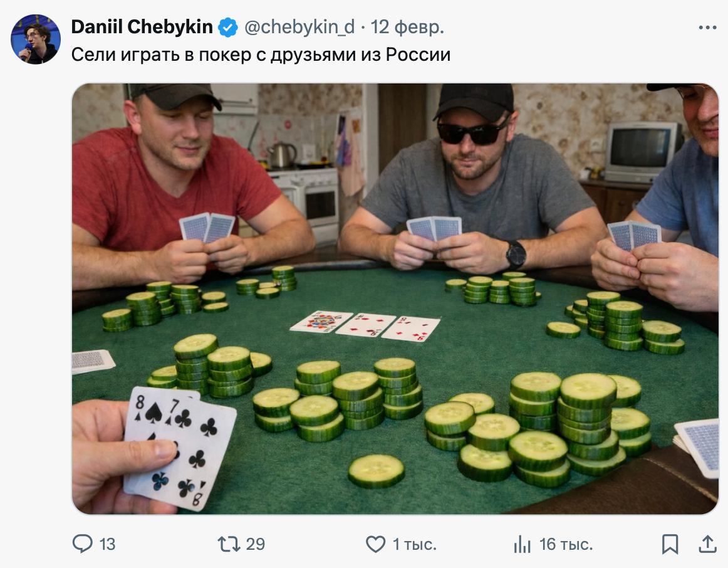Click the repost arrows icon
This screenshot has height=568, width=728.
[x=228, y=544]
